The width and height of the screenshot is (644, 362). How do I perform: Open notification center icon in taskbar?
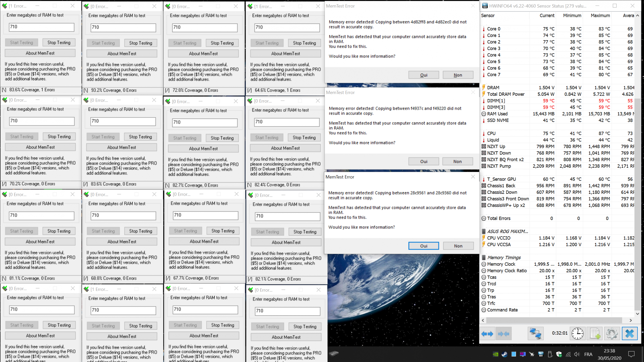[631, 354]
